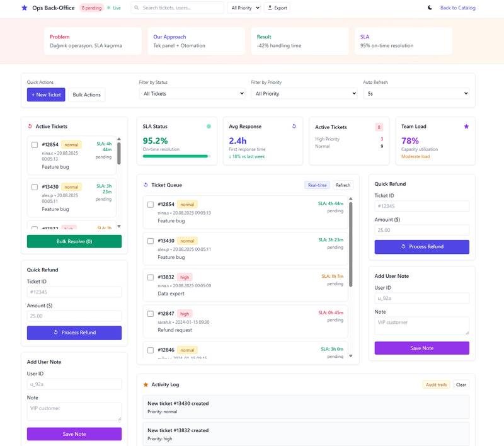Click the Real-time tab in Ticket Queue
The width and height of the screenshot is (504, 446).
316,185
